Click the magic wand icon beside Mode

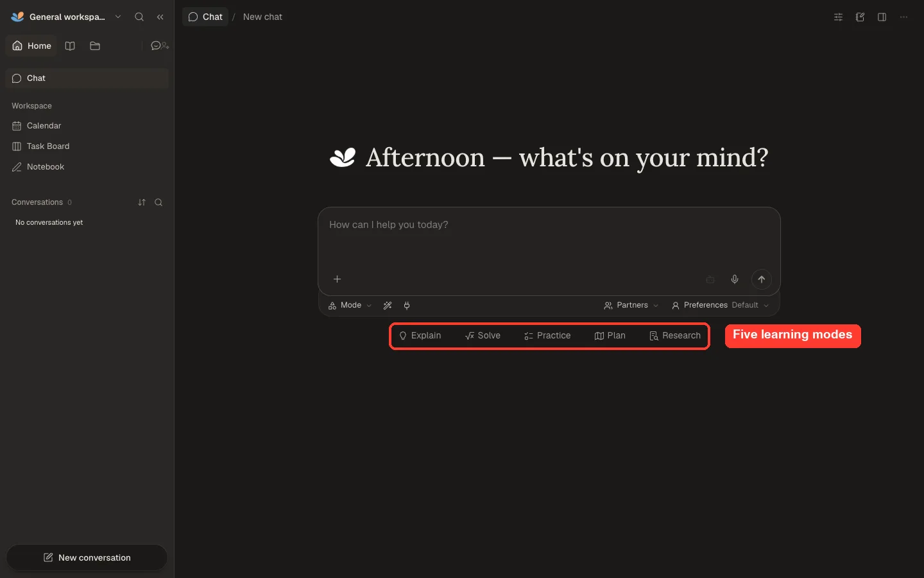pos(388,306)
